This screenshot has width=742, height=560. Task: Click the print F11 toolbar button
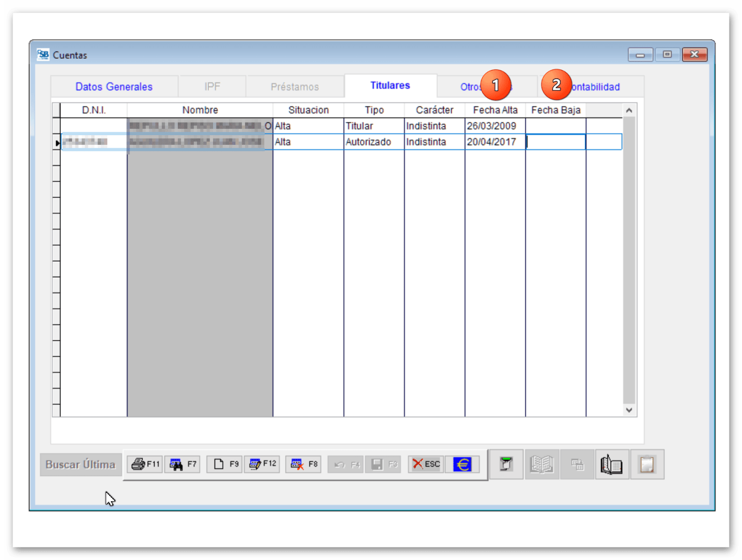(145, 464)
